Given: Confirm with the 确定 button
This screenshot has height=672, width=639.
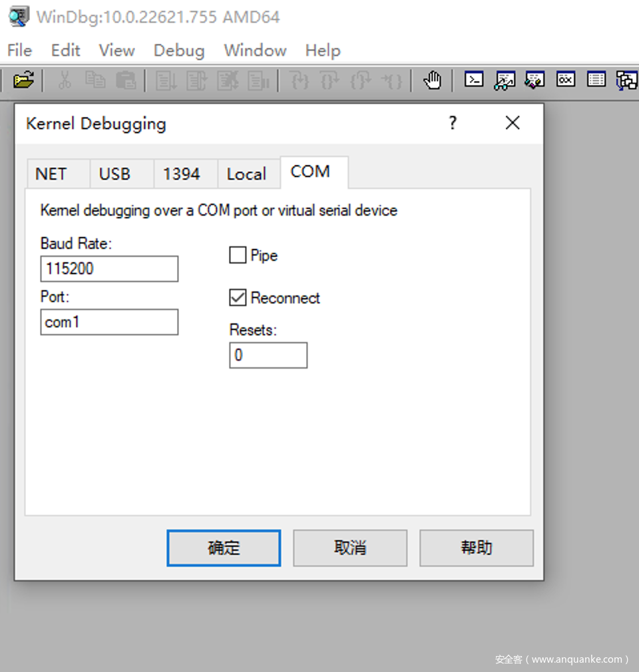Looking at the screenshot, I should pos(224,548).
